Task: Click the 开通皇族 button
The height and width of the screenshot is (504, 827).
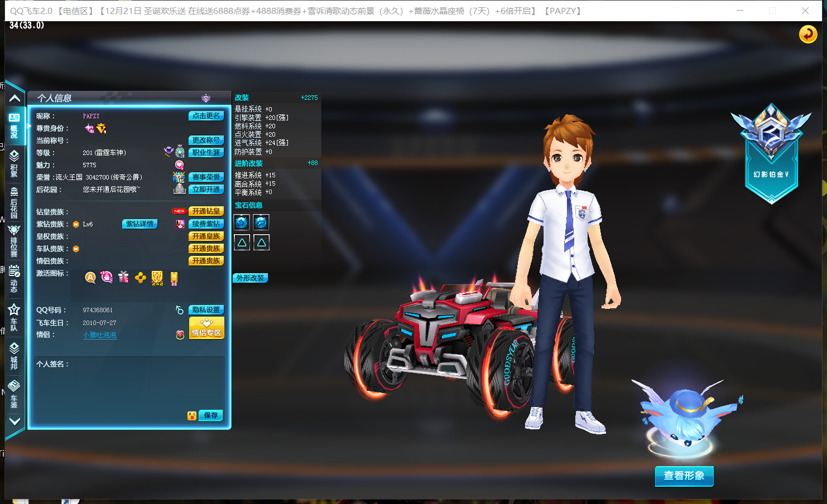Action: point(206,236)
